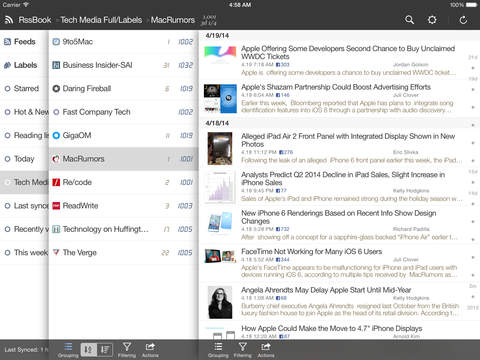Tap the RSS icon beside RssBook
Image resolution: width=480 pixels, height=360 pixels.
click(9, 20)
